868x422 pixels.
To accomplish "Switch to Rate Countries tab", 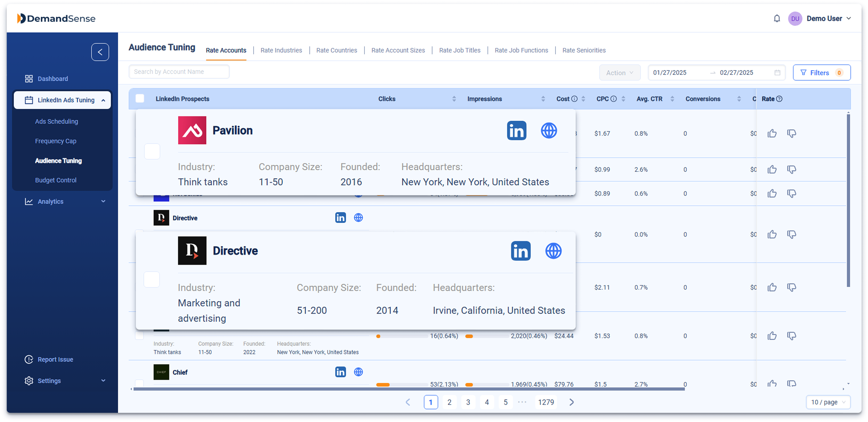I will click(336, 50).
